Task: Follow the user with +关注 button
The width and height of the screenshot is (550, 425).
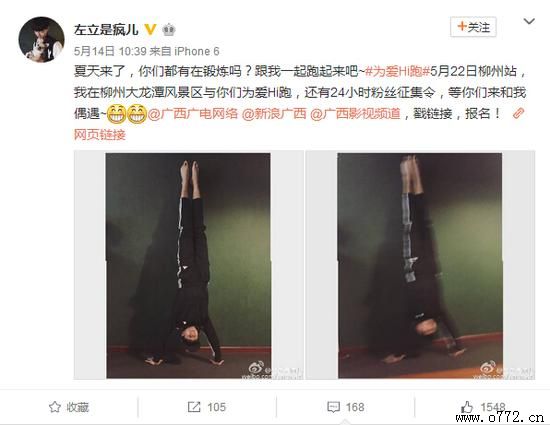Action: [x=473, y=27]
